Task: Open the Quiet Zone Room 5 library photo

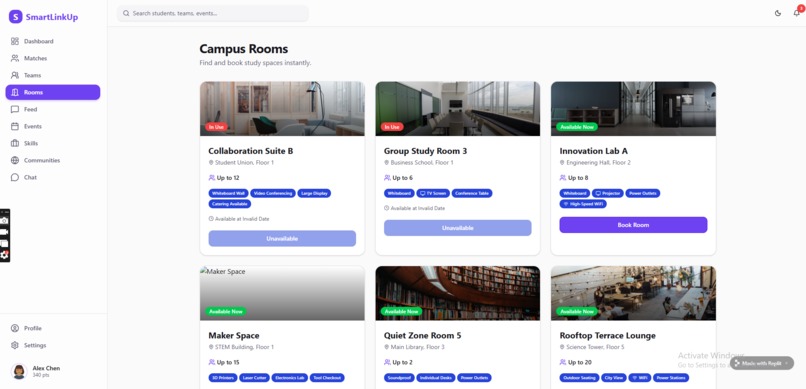Action: point(457,293)
